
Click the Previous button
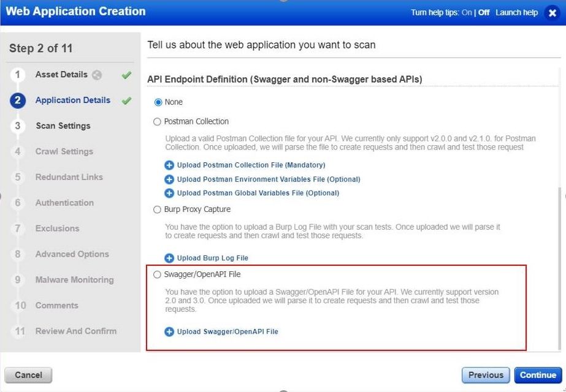[486, 375]
